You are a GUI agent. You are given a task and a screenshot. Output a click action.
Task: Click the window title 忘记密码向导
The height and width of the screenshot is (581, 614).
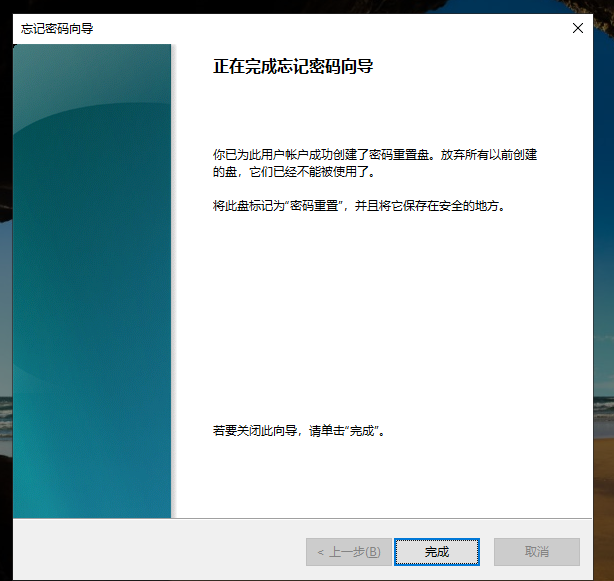57,29
